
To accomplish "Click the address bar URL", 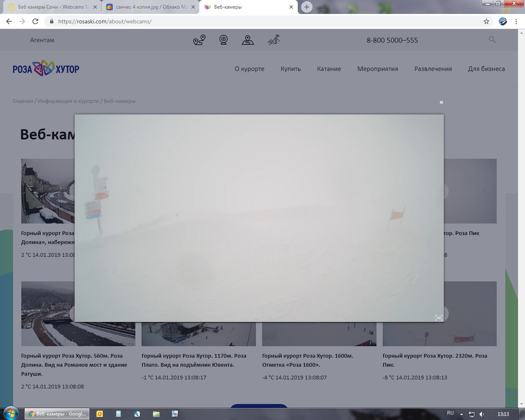I will tap(105, 21).
